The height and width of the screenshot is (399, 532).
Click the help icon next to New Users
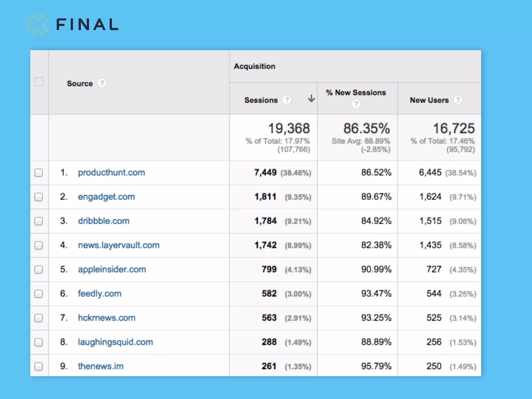(x=458, y=100)
